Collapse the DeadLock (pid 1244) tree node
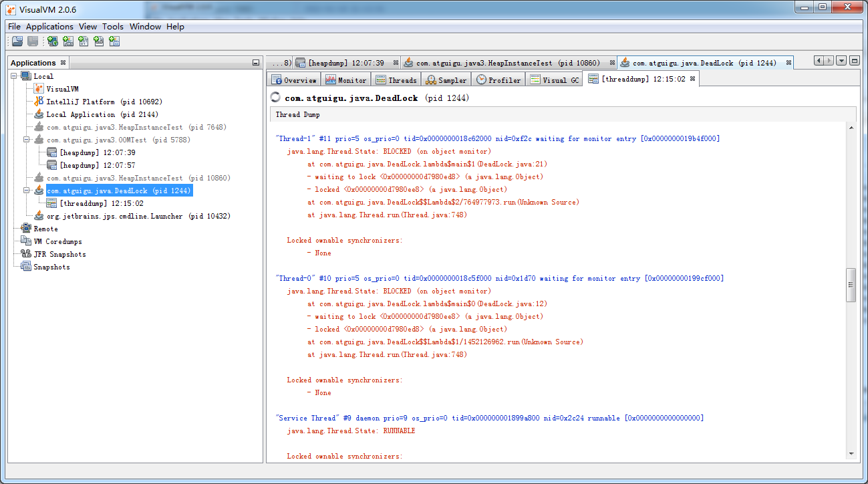The height and width of the screenshot is (484, 868). pos(27,191)
